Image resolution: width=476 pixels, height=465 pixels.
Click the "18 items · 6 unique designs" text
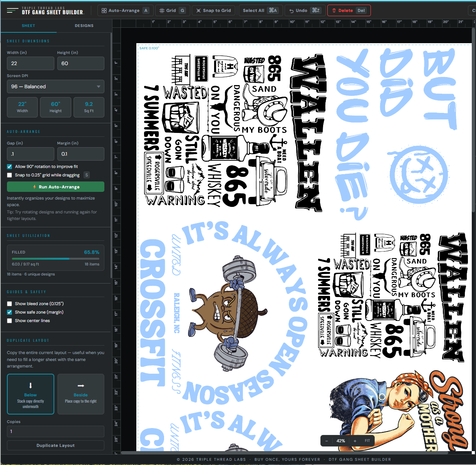click(x=31, y=274)
